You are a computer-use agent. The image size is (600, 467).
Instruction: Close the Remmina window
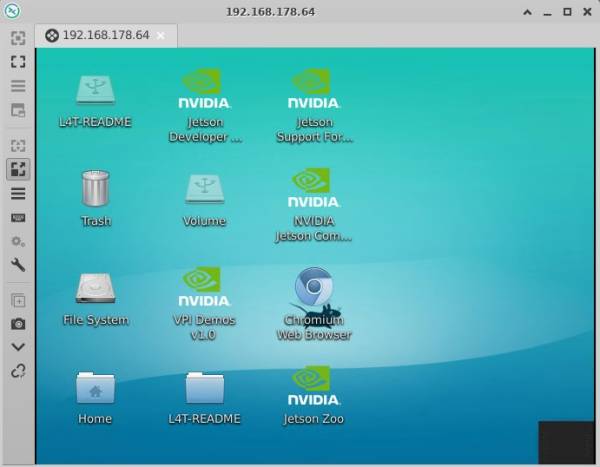[x=587, y=12]
